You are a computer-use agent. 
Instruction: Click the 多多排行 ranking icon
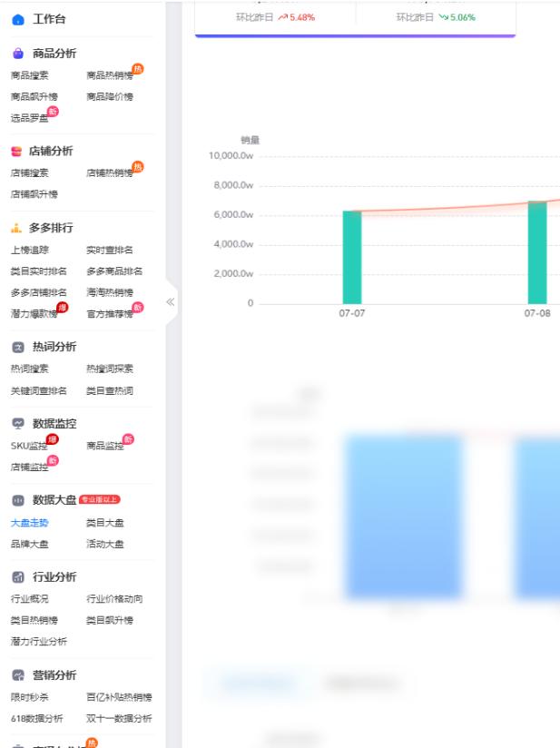click(x=16, y=228)
